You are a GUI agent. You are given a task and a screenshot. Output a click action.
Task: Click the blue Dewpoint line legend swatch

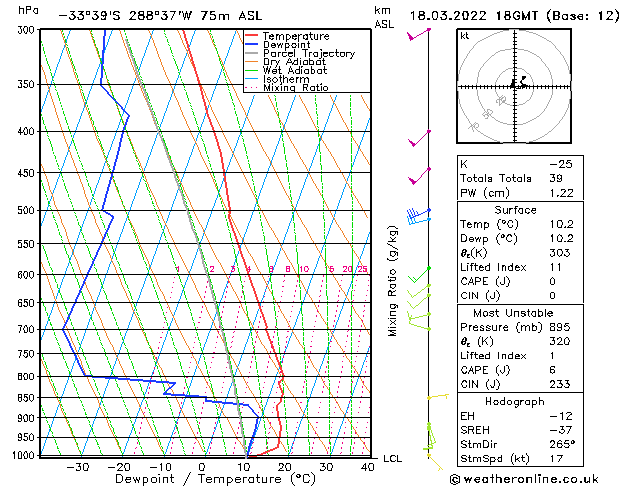click(x=253, y=45)
